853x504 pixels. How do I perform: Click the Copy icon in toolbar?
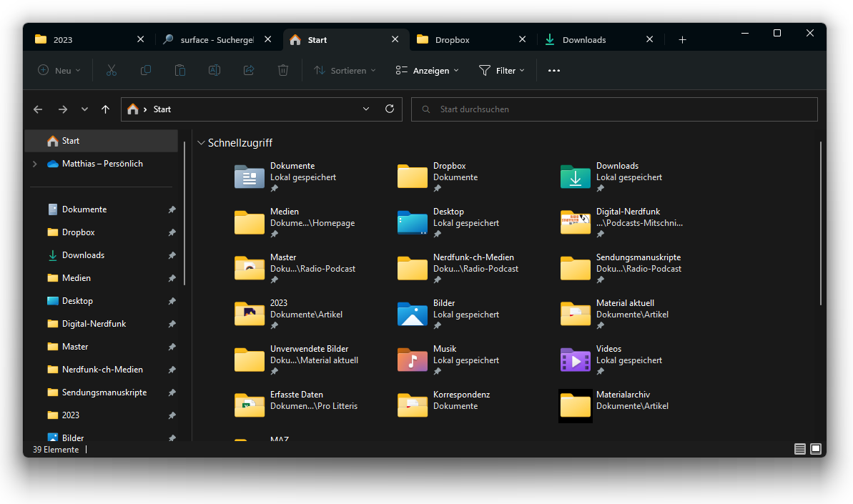pos(146,70)
